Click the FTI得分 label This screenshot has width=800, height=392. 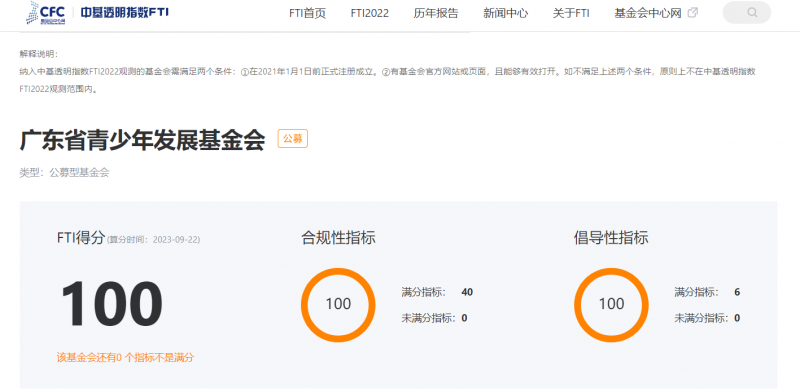tap(81, 237)
